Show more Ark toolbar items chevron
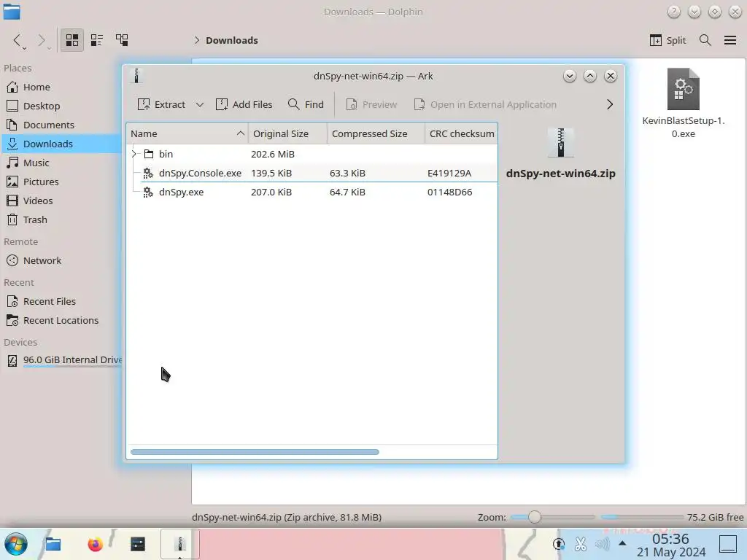The image size is (747, 560). point(610,104)
